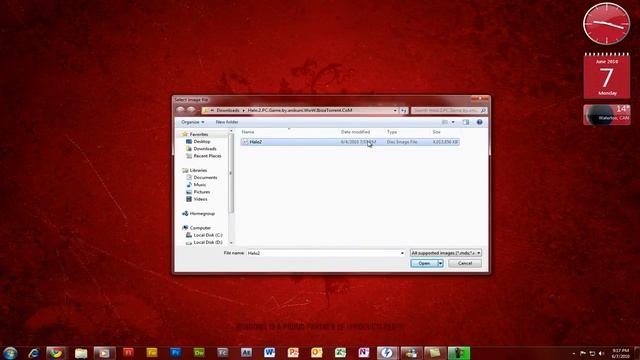Open the Organize menu
This screenshot has width=640, height=360.
pos(193,122)
